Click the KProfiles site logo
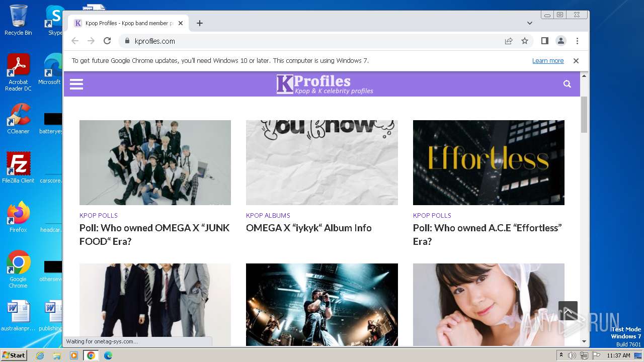 [325, 84]
